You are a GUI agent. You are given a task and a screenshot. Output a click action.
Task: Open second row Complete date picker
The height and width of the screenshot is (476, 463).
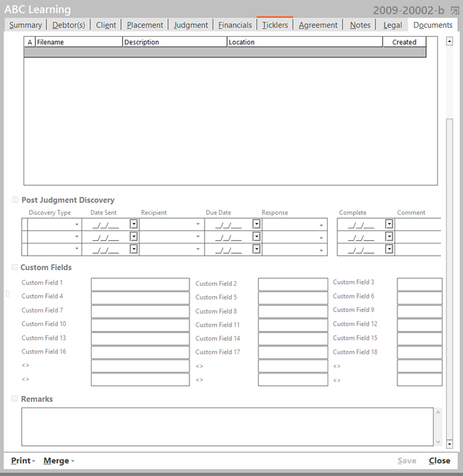click(389, 237)
